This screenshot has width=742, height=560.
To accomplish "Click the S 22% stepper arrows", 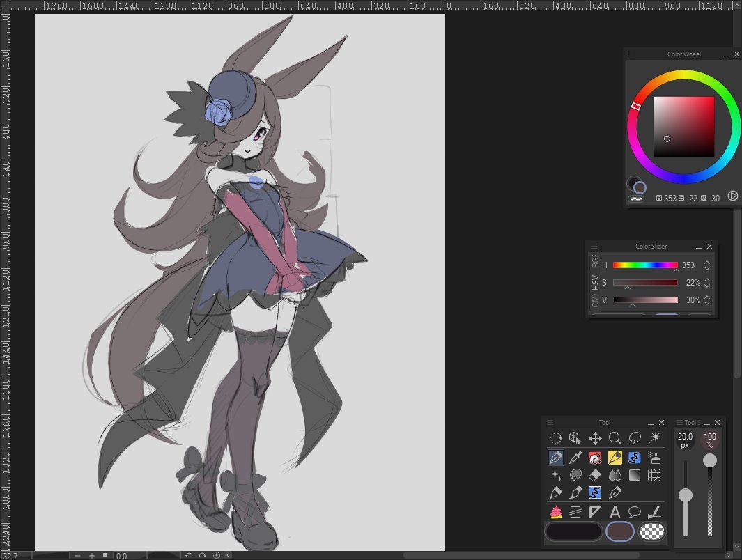I will (x=707, y=282).
